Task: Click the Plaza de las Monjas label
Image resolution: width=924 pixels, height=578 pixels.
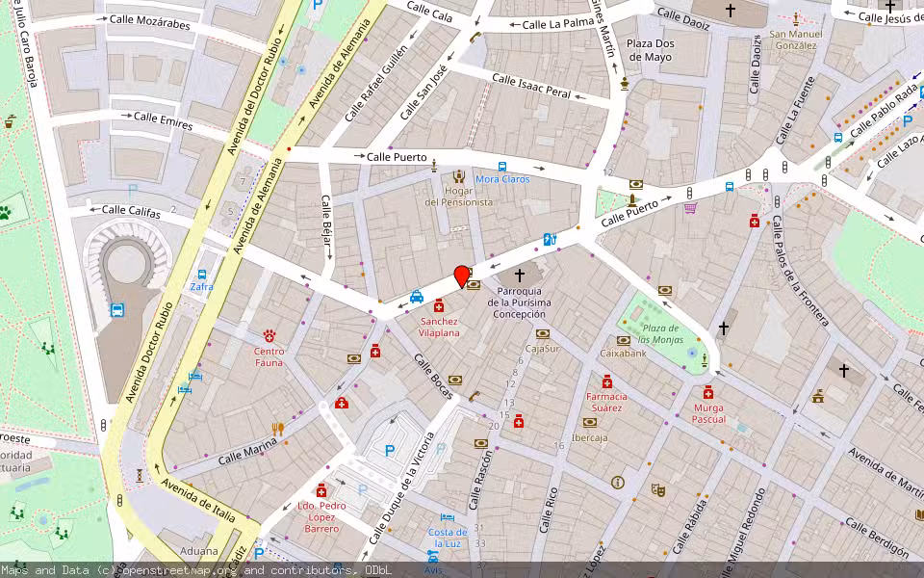Action: [660, 334]
